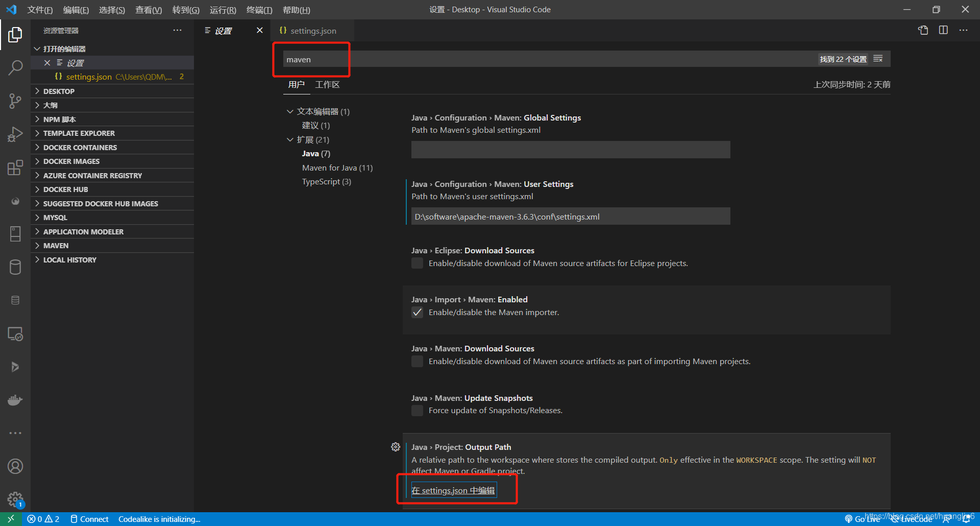Expand DOCKER CONTAINERS section

pos(112,148)
